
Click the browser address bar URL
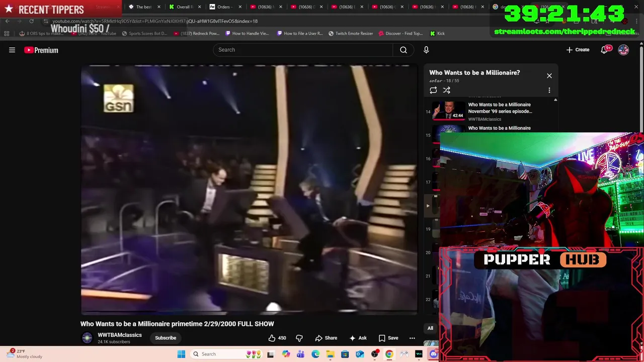pyautogui.click(x=155, y=21)
